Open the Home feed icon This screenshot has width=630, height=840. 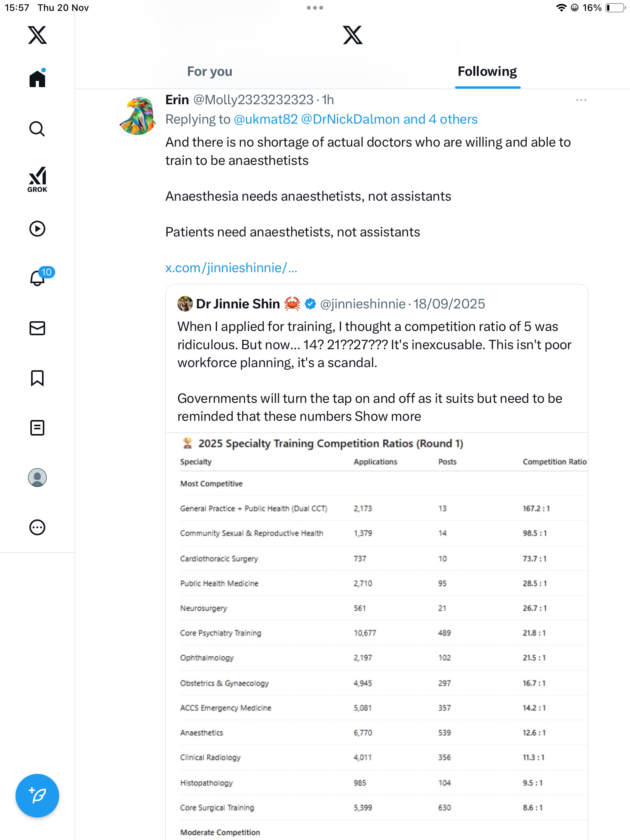[x=37, y=79]
